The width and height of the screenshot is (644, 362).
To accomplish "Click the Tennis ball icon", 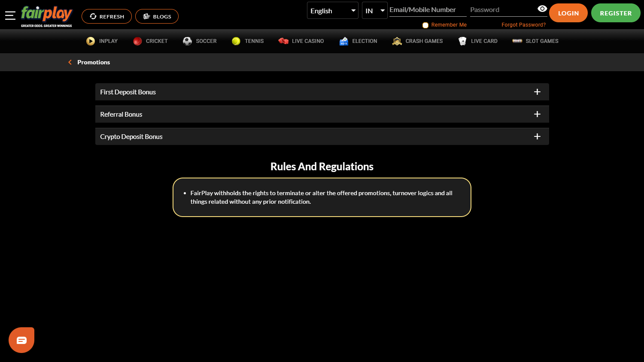I will click(x=236, y=41).
